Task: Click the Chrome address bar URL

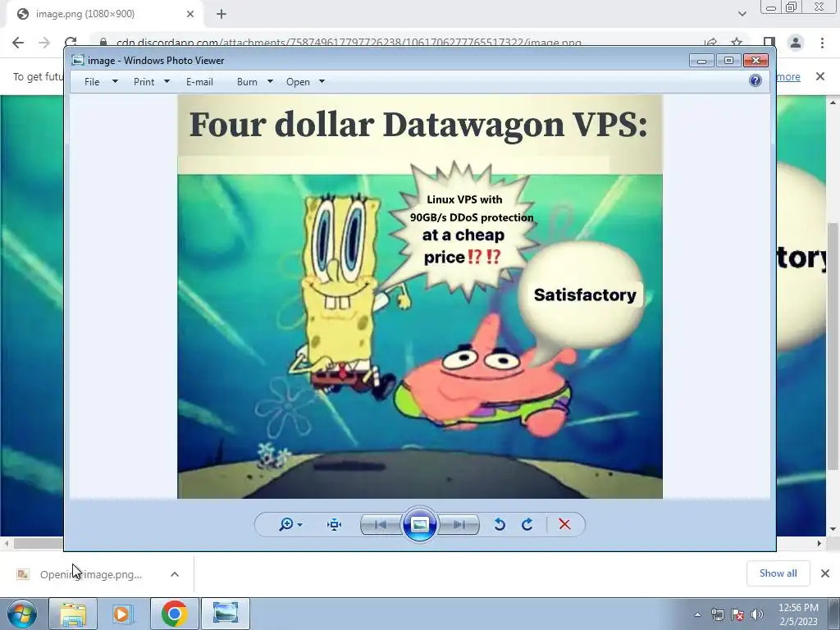Action: pos(348,43)
